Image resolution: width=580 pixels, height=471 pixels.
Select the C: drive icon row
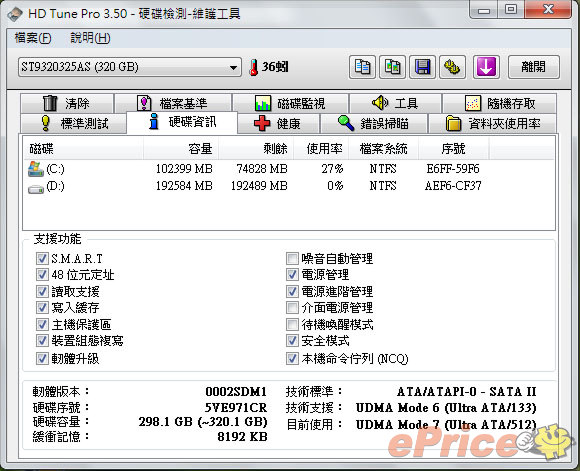coord(289,169)
